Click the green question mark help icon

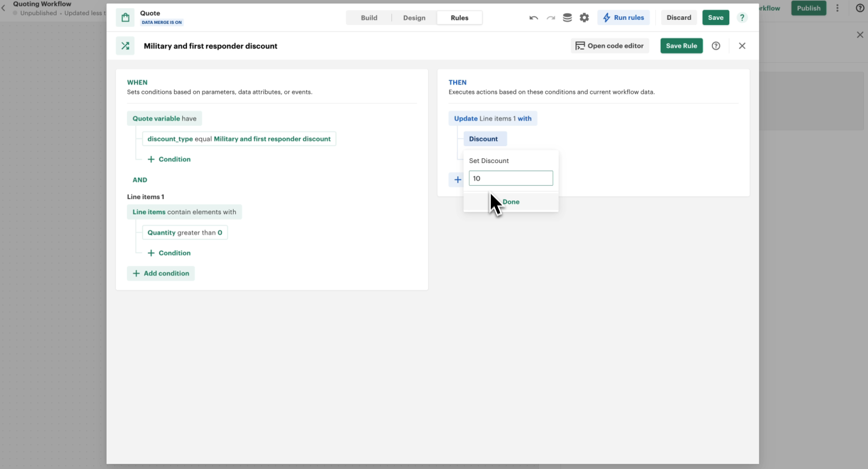point(742,18)
